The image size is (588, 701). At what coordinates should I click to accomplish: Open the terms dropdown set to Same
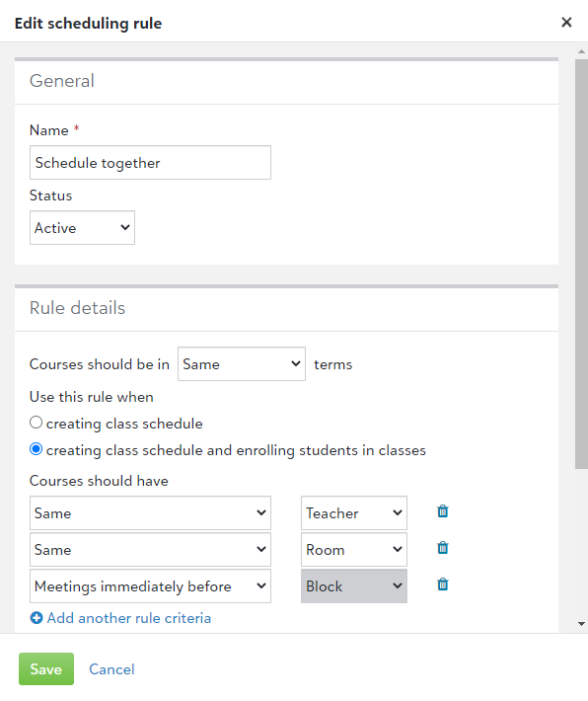tap(242, 364)
